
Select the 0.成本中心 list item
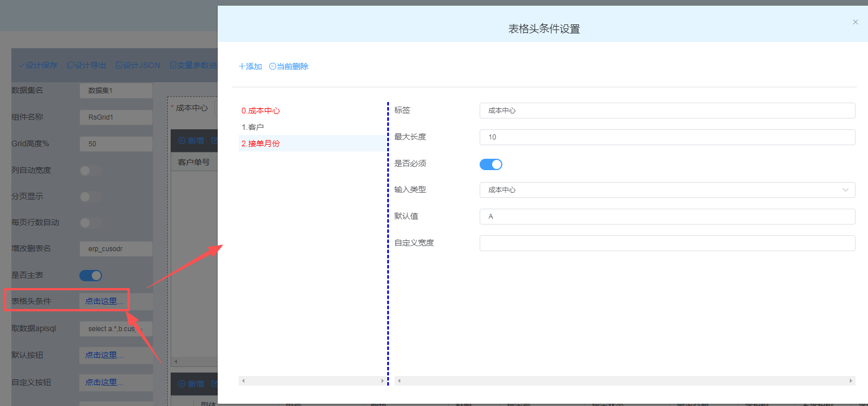coord(260,111)
